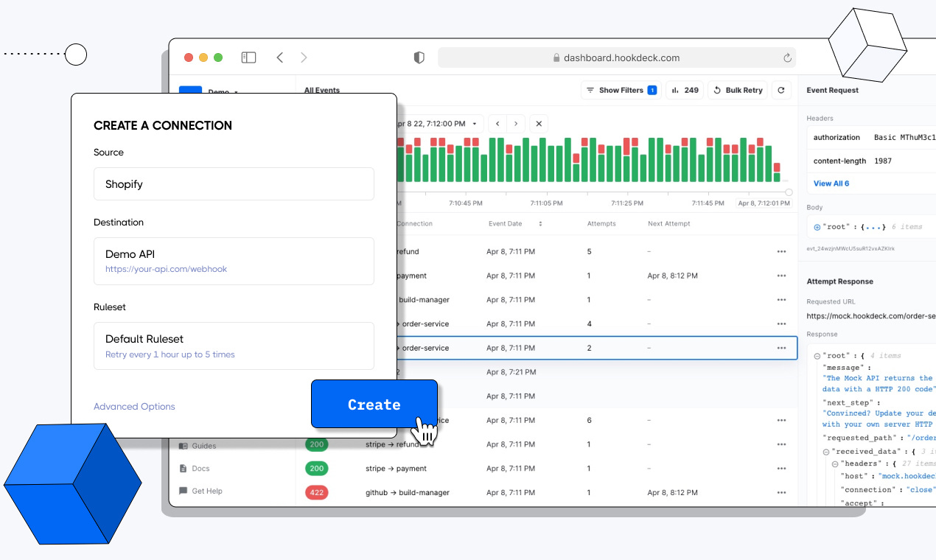Open the more menu for the bottom stripe → payment row
The width and height of the screenshot is (936, 560).
781,469
